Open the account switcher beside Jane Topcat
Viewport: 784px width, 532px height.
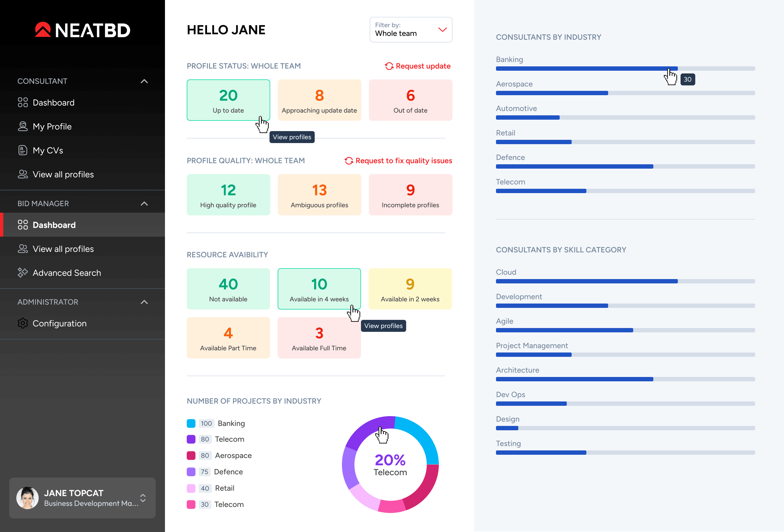pos(143,498)
